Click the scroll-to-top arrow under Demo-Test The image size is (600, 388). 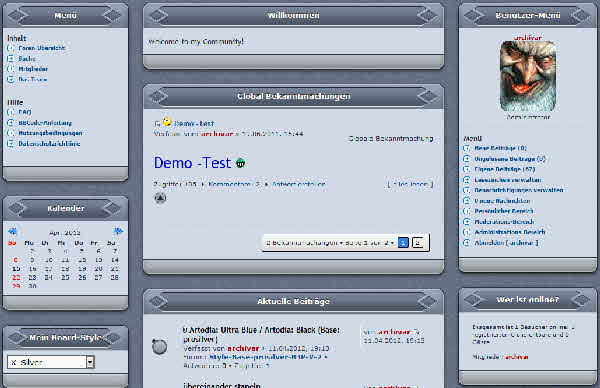(x=160, y=198)
